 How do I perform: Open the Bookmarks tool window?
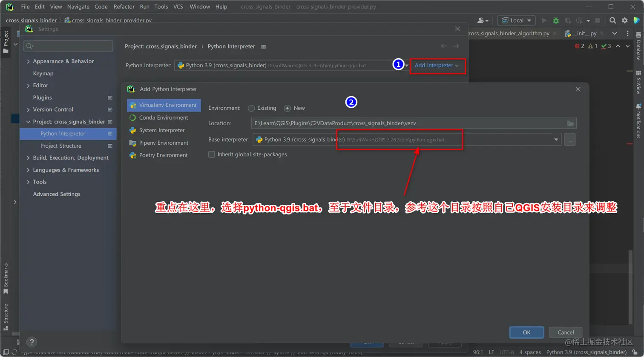(6, 279)
